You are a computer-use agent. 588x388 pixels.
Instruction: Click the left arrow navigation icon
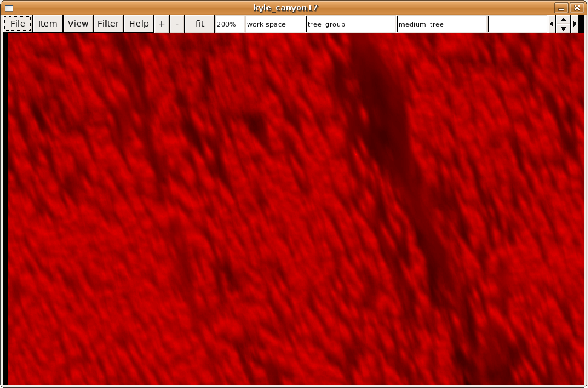[x=552, y=24]
